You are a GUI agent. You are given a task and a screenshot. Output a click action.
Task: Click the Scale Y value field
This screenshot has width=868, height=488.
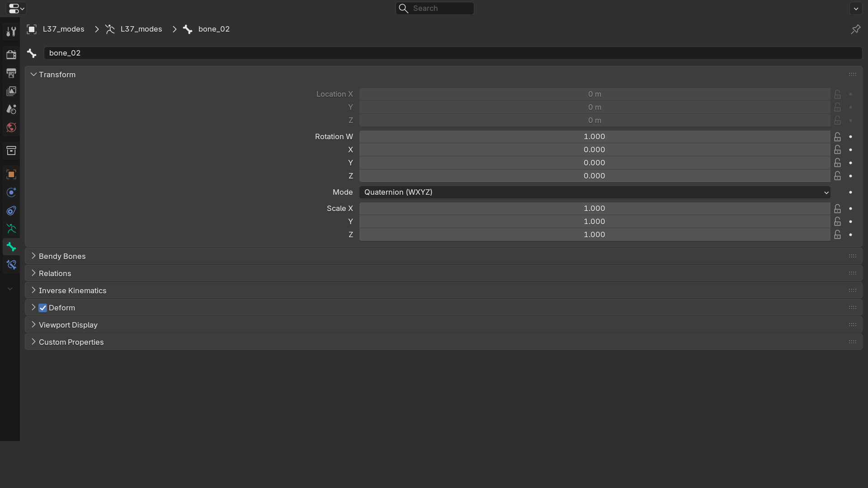coord(594,221)
